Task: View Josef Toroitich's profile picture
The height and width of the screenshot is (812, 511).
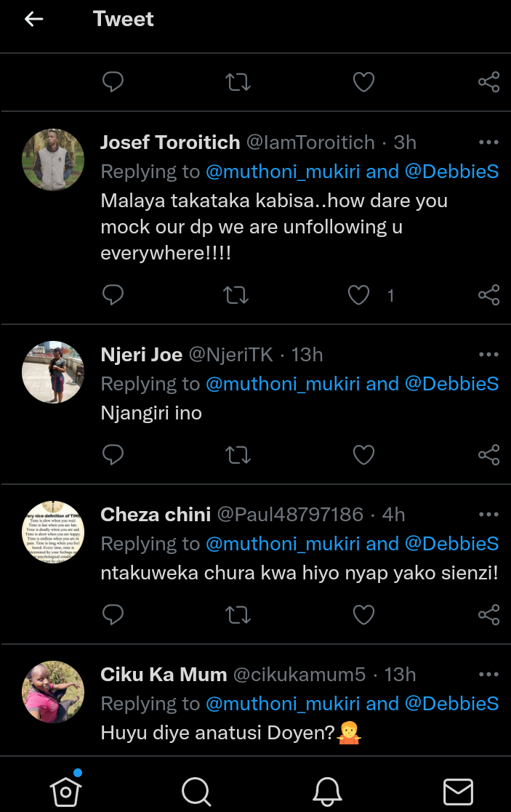Action: [x=53, y=160]
